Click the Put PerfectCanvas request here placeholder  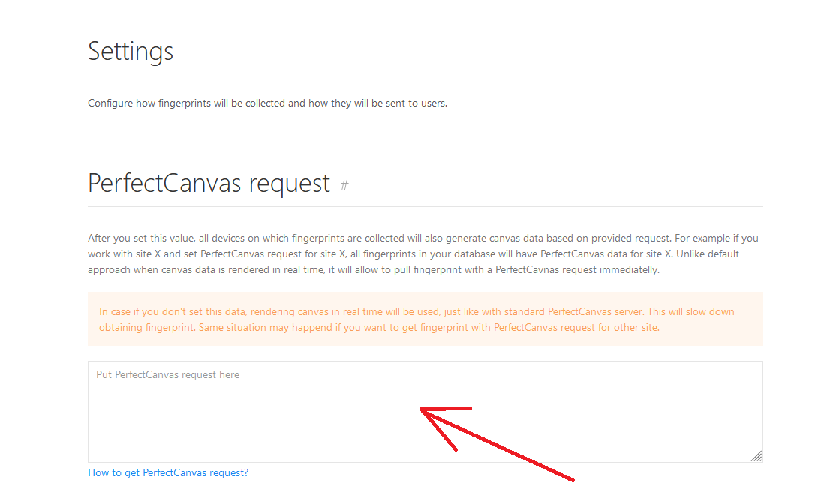tap(168, 374)
